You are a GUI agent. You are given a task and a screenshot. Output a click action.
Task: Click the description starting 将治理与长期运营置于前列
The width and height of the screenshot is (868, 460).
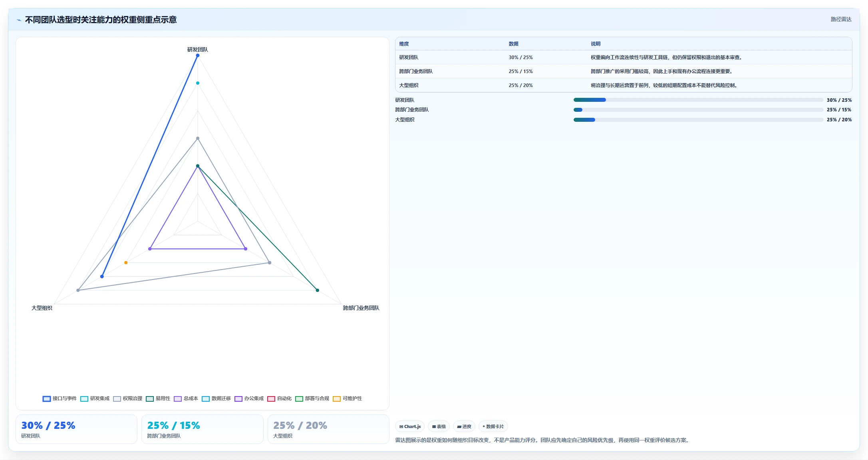(x=664, y=85)
